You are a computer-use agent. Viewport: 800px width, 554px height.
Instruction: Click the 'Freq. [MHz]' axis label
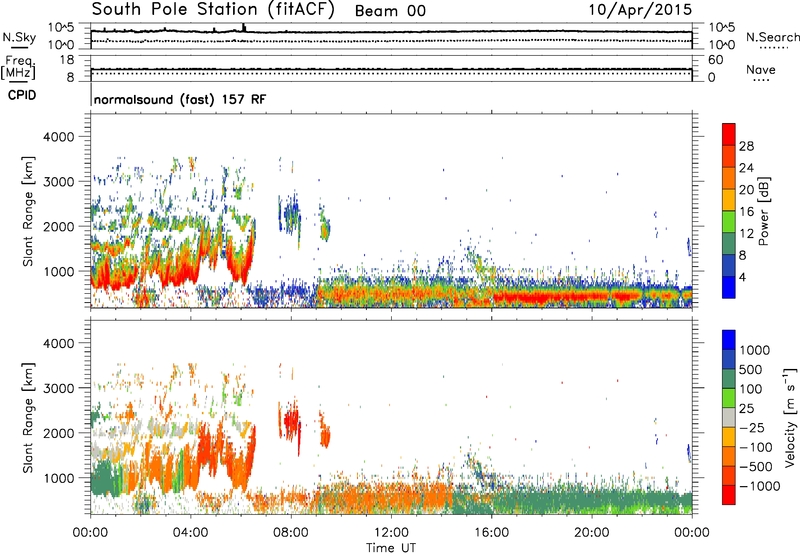pos(18,68)
